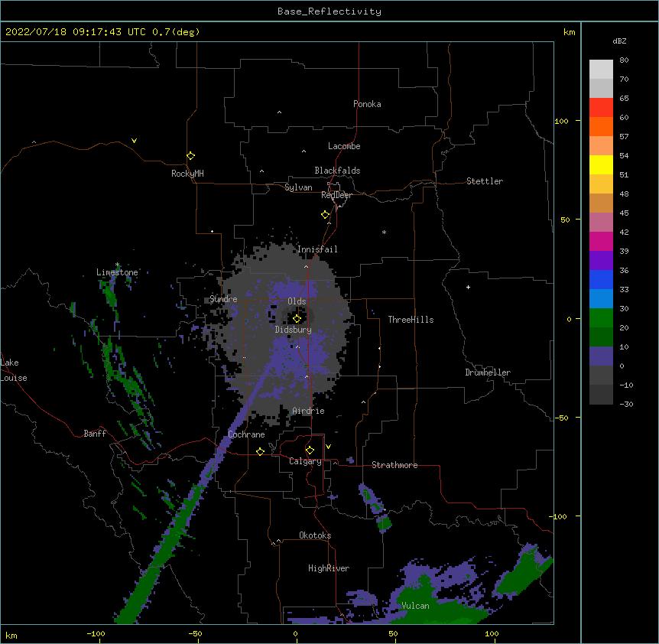Click the Olds town label

tap(297, 301)
